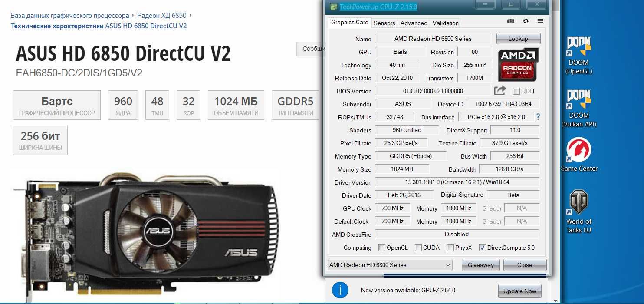Click the 'New version available: GPU-Z 2.54.0' text
The height and width of the screenshot is (304, 644).
tap(408, 290)
